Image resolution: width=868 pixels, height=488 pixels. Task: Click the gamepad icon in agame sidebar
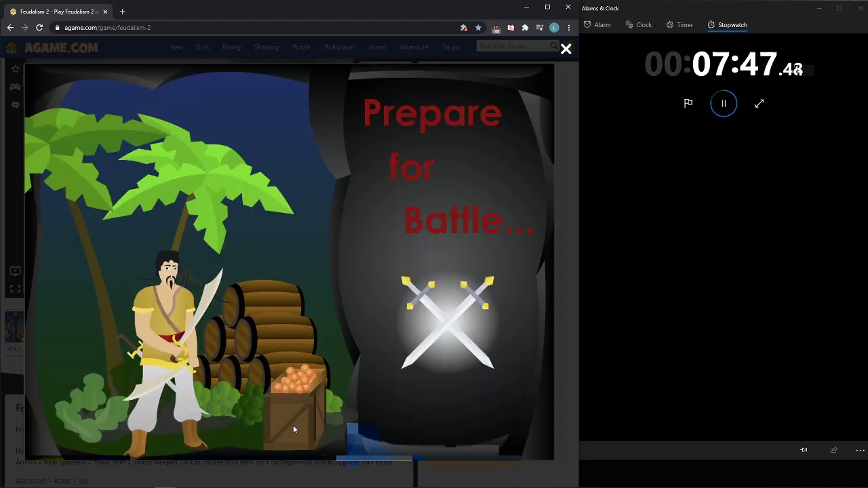pyautogui.click(x=15, y=87)
